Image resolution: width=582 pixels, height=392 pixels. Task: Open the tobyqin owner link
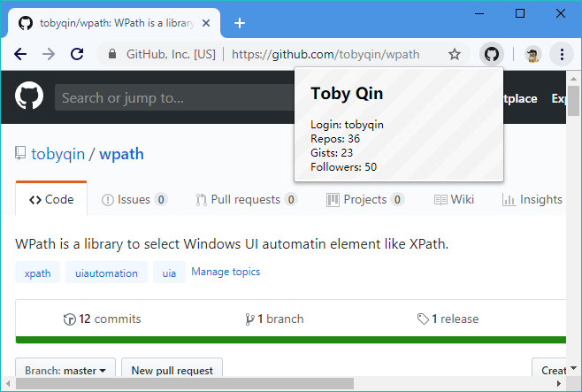tap(57, 154)
